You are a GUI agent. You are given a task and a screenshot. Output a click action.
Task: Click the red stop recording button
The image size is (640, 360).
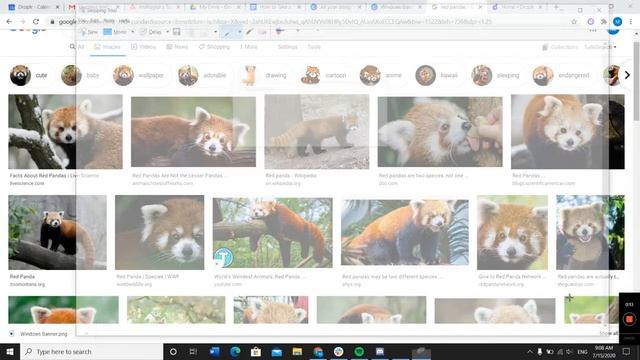(x=629, y=319)
